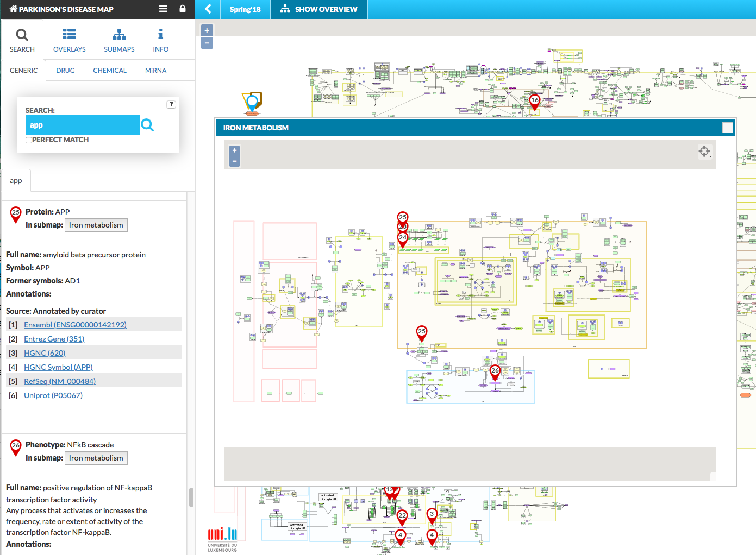Click the question mark help icon
The width and height of the screenshot is (756, 555).
171,104
